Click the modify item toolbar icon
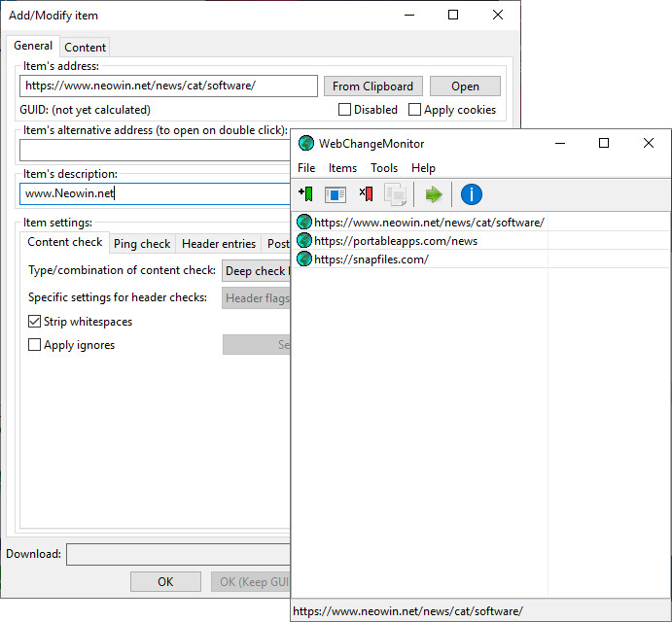Image resolution: width=672 pixels, height=622 pixels. [336, 194]
